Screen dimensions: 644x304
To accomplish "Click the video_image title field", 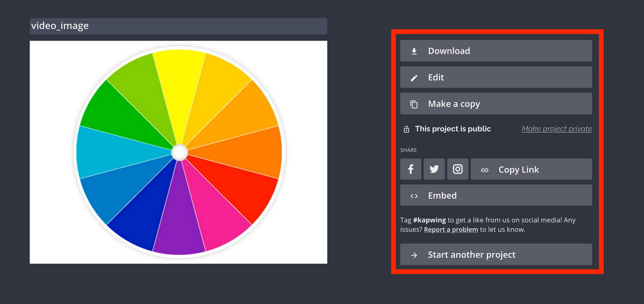I will tap(178, 26).
